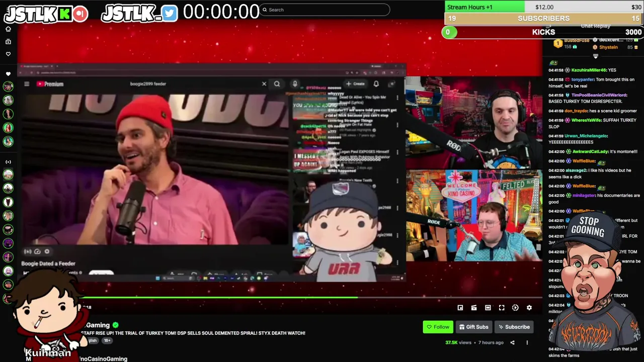Click the green Follow button
This screenshot has width=644, height=362.
click(x=438, y=327)
